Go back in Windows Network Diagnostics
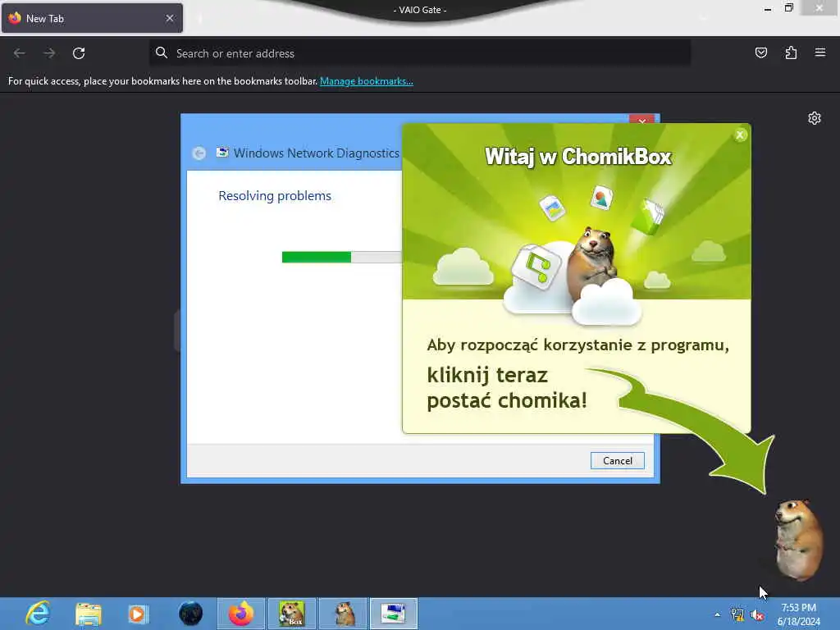The height and width of the screenshot is (630, 840). [199, 153]
